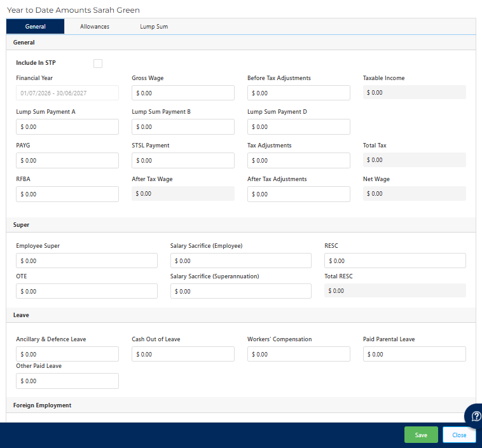Select the PAYG amount field

[x=67, y=160]
